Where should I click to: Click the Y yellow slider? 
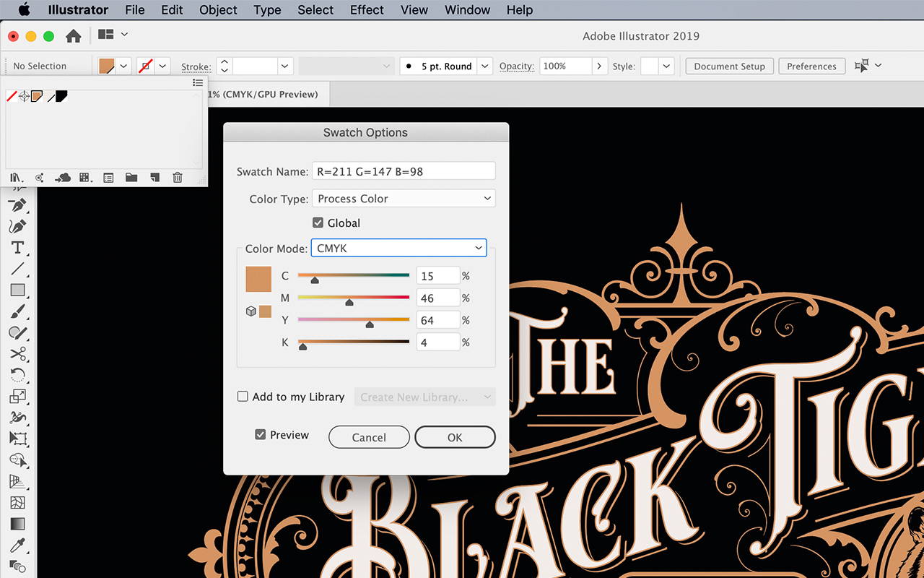pyautogui.click(x=354, y=320)
